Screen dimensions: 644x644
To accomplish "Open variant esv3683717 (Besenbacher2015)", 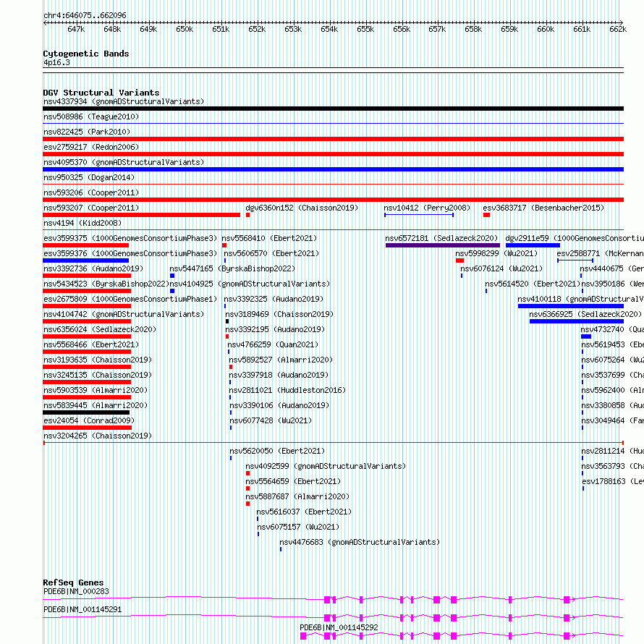I will click(x=543, y=208).
